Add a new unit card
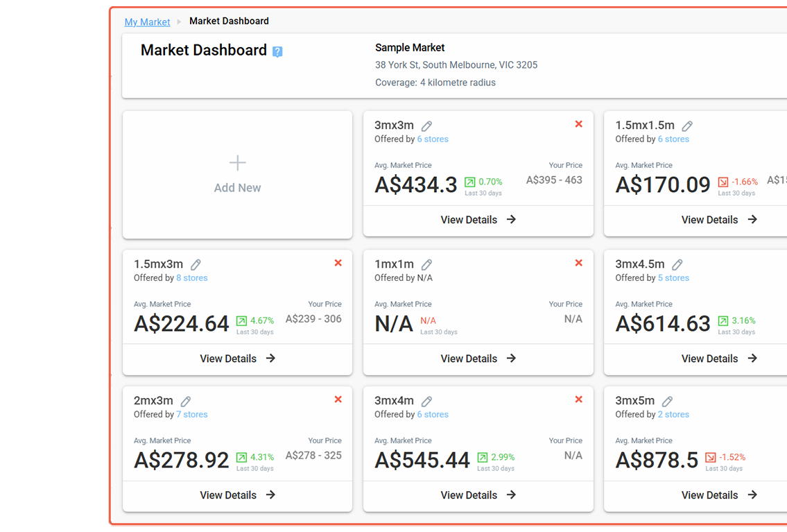 [237, 175]
